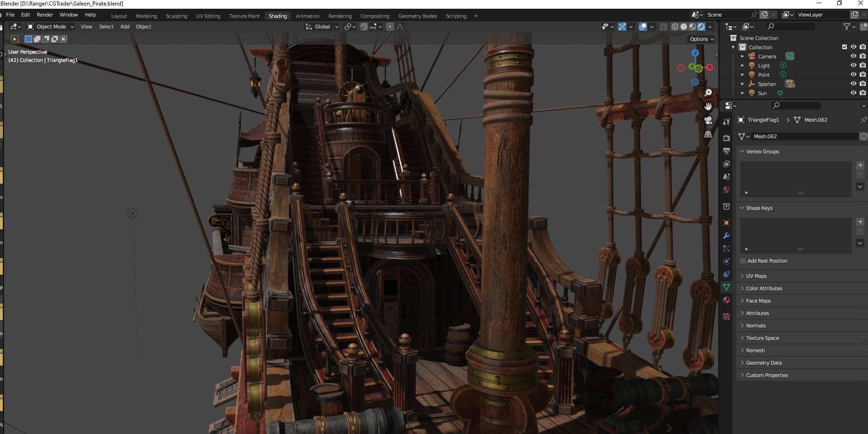Switch to the Geometry Nodes workspace tab
The image size is (868, 434).
pyautogui.click(x=418, y=16)
